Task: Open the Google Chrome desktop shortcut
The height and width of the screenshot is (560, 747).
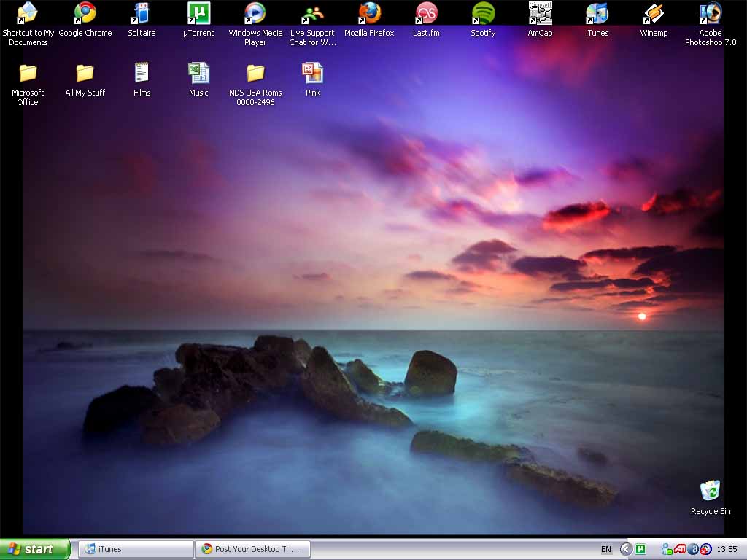Action: (85, 13)
